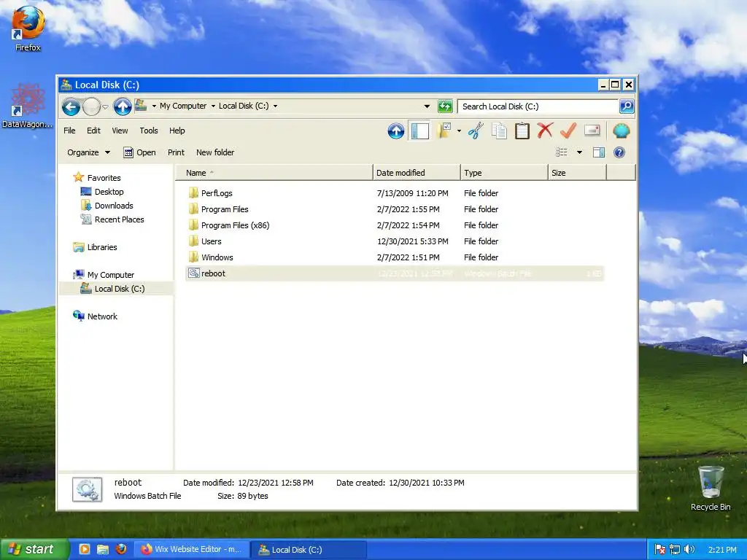Open the view options dropdown arrow
Image resolution: width=747 pixels, height=560 pixels.
pos(579,152)
